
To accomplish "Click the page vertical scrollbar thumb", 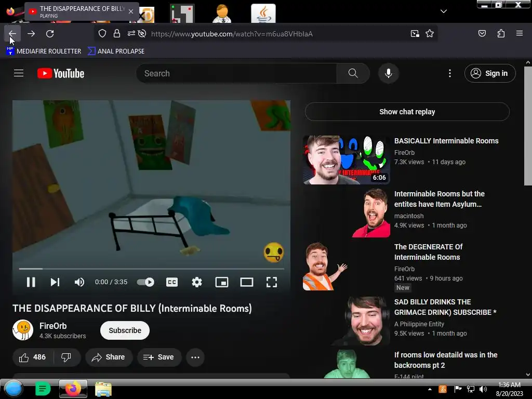I will 528,126.
